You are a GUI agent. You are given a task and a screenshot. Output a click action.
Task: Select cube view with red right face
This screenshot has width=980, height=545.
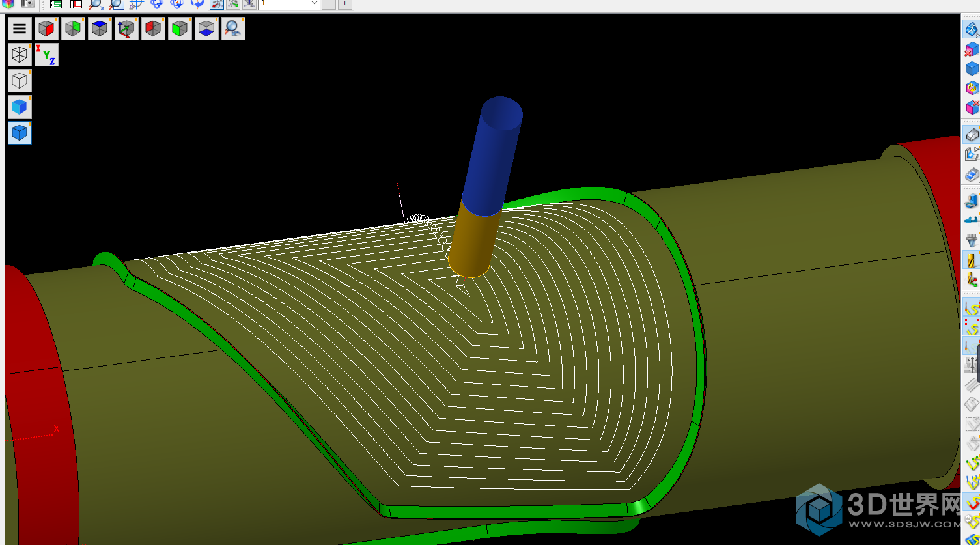pyautogui.click(x=46, y=29)
